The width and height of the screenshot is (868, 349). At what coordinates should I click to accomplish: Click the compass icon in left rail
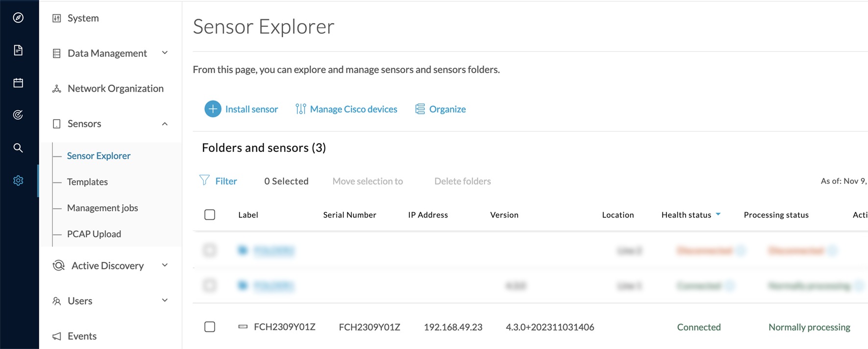[x=18, y=18]
